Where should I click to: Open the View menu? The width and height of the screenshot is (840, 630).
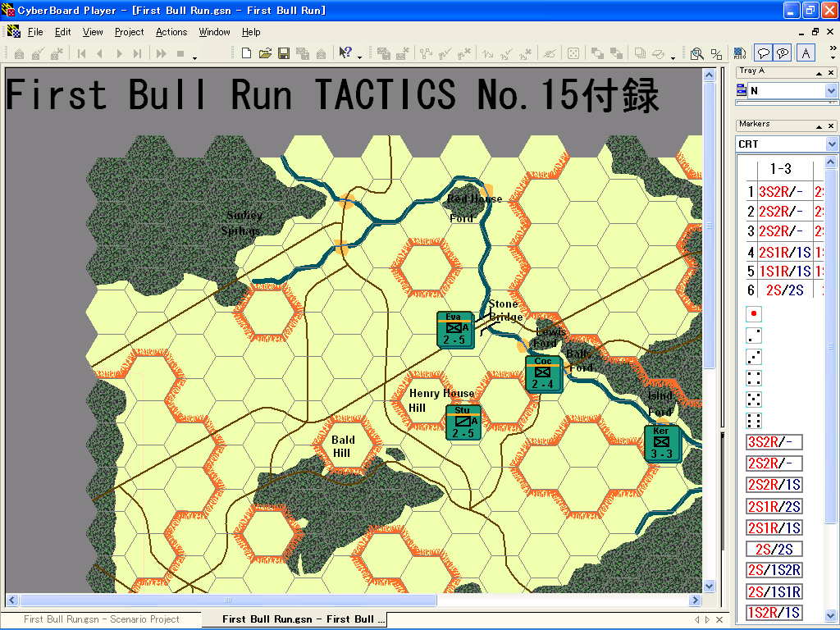tap(93, 32)
